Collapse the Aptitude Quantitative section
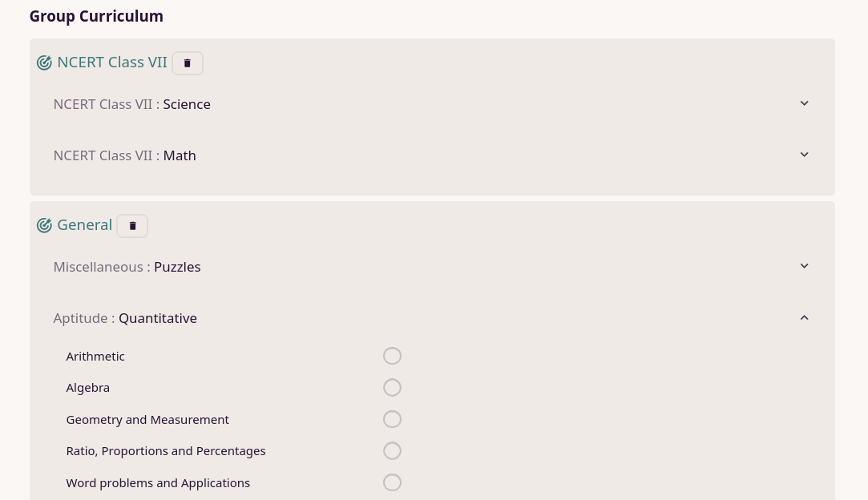 [804, 318]
